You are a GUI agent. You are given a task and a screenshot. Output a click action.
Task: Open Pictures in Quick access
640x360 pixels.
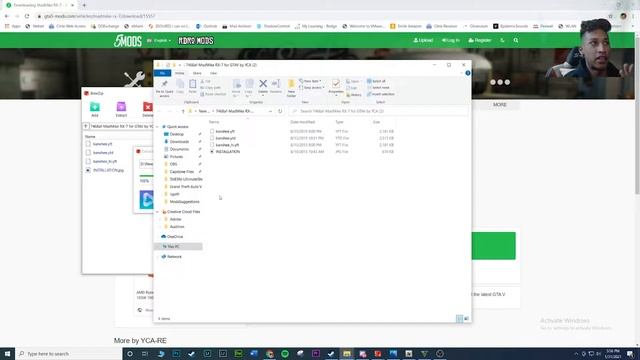click(x=176, y=157)
